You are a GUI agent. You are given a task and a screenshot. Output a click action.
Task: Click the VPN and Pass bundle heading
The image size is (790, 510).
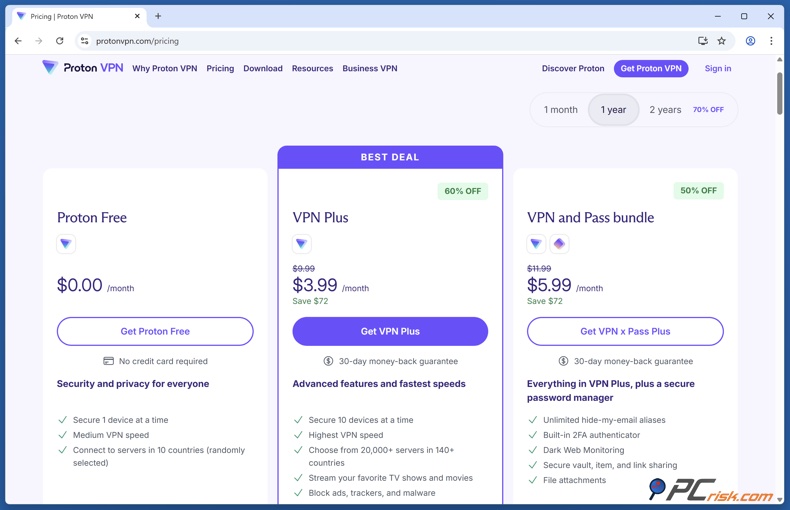coord(590,217)
